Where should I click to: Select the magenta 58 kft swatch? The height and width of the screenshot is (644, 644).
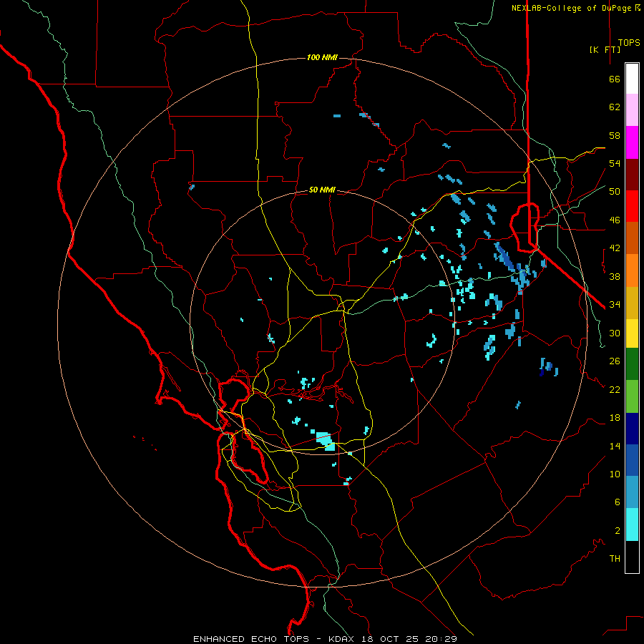pyautogui.click(x=632, y=142)
